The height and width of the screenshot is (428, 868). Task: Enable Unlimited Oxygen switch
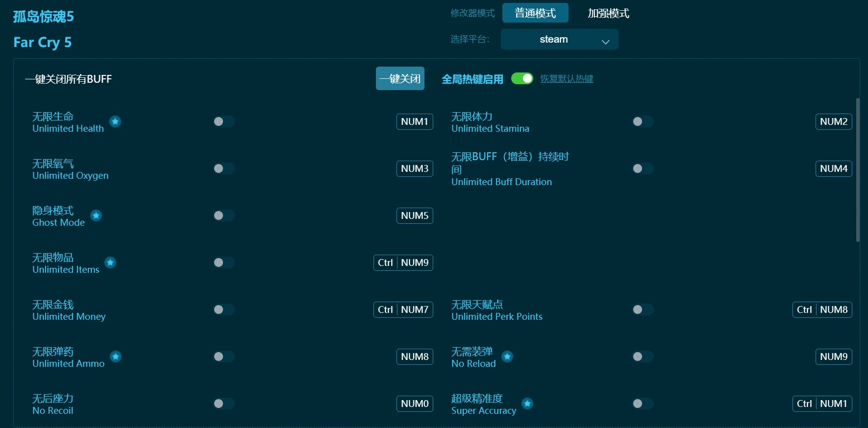coord(224,168)
